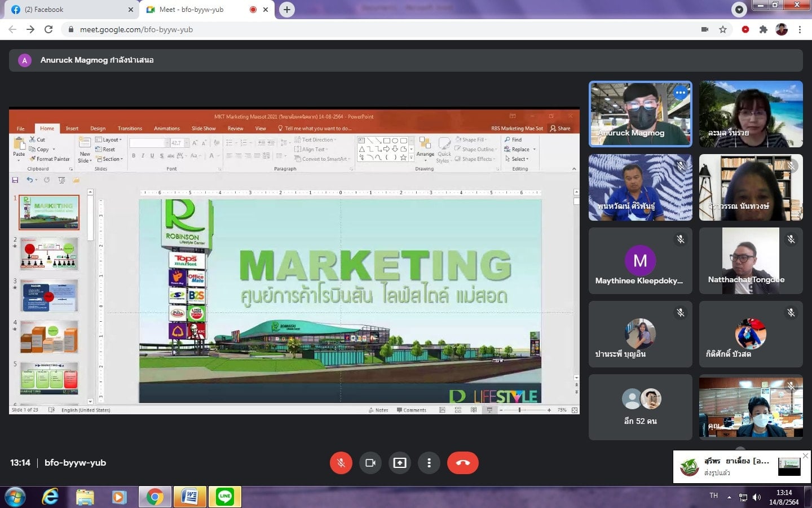Open the Section dropdown
This screenshot has width=812, height=508.
pyautogui.click(x=109, y=159)
